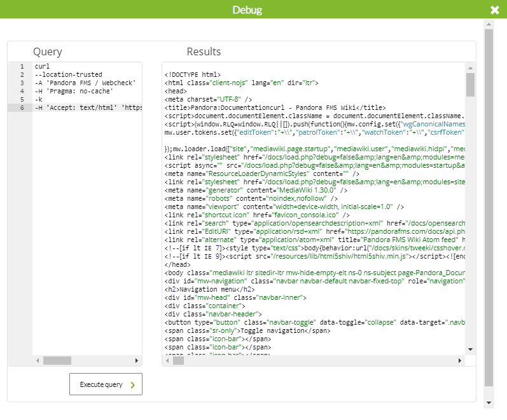Click the '<div class="container">' result line

click(x=205, y=306)
